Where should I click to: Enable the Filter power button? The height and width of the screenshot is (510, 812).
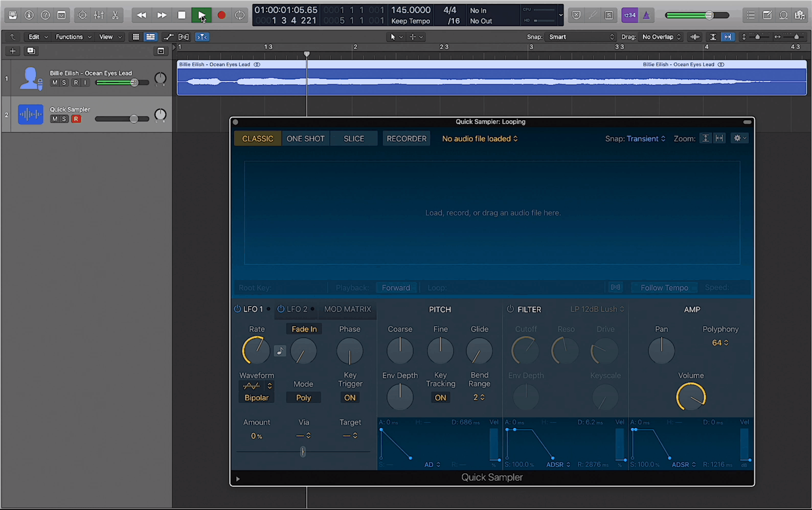point(510,309)
